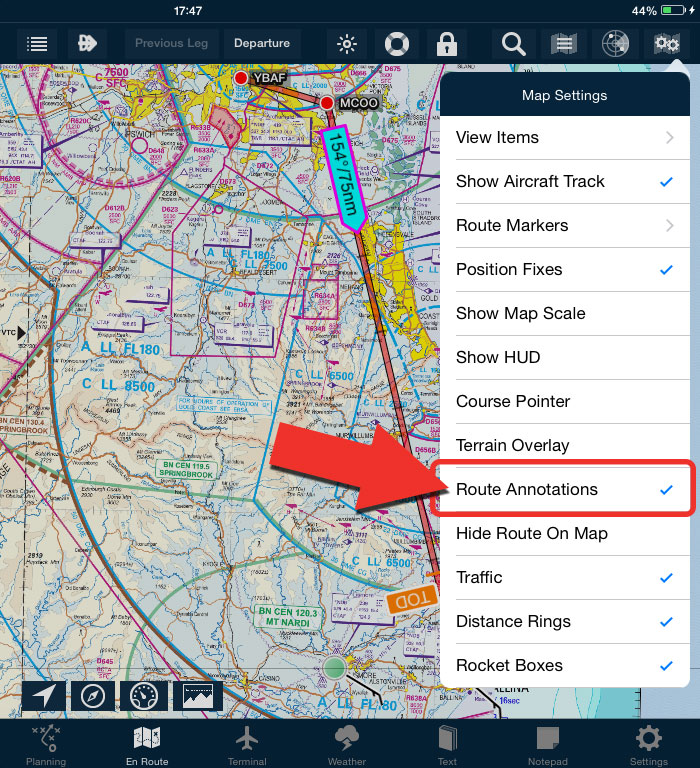The height and width of the screenshot is (768, 700).
Task: Enable the Course Pointer option
Action: coord(565,402)
